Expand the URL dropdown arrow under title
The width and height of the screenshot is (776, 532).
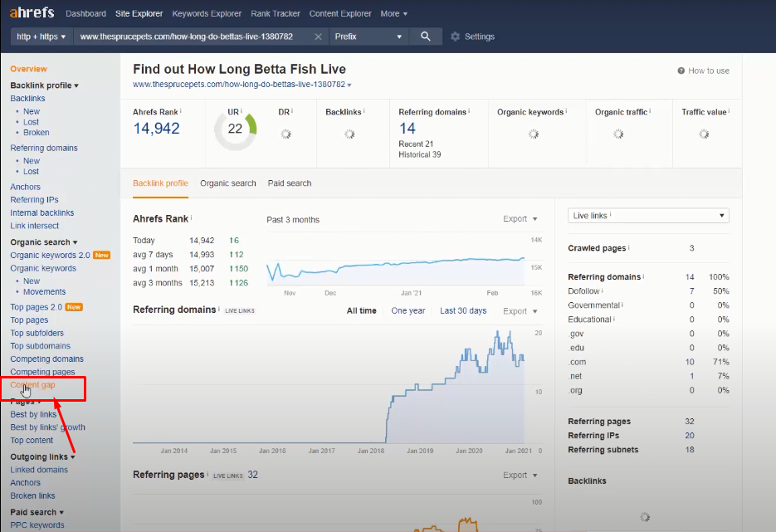click(349, 85)
